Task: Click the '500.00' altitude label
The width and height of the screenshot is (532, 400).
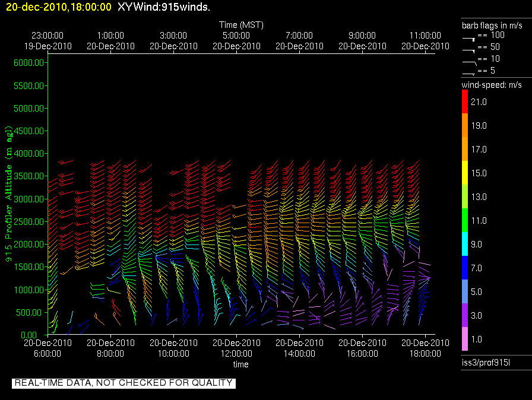Action: click(30, 313)
